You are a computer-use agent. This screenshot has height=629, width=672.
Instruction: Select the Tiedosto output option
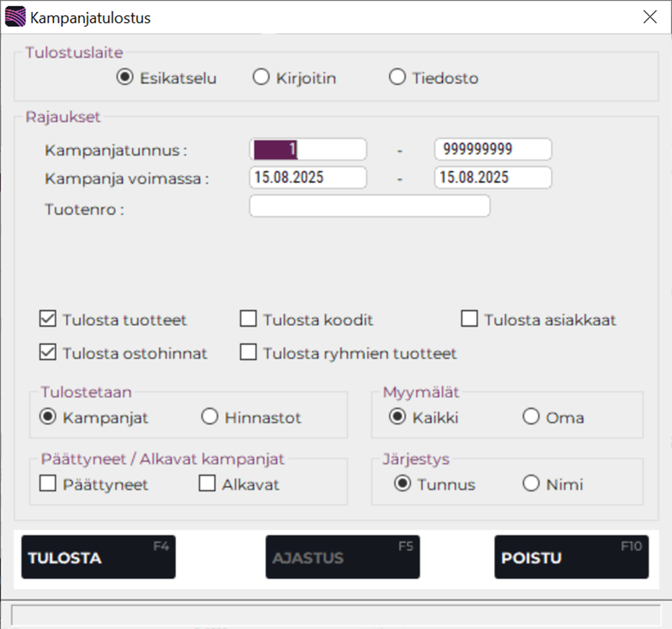398,77
